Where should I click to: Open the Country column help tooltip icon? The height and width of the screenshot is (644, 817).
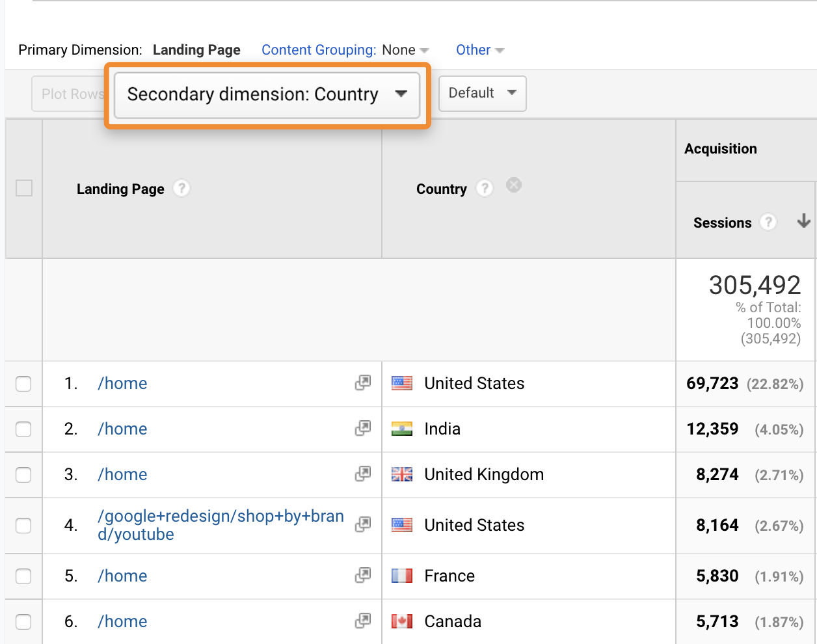pyautogui.click(x=484, y=188)
